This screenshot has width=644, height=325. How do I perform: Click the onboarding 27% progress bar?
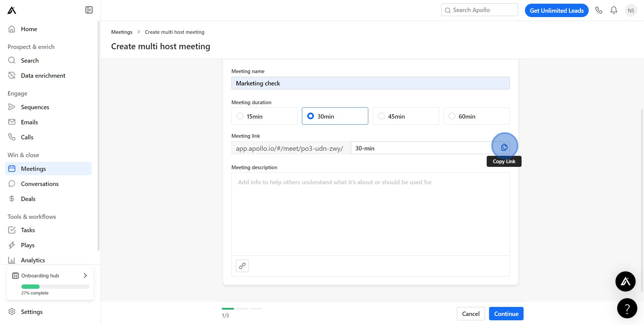pos(55,286)
